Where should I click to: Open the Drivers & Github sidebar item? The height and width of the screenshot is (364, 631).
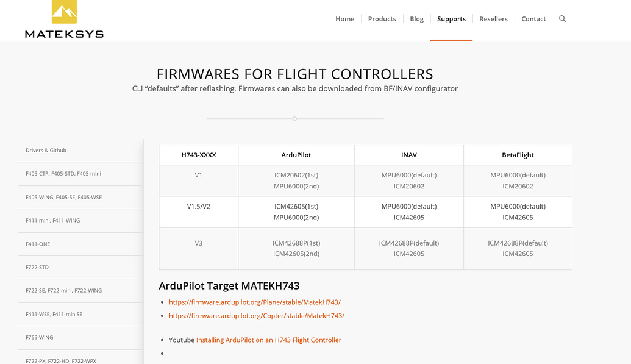(46, 150)
